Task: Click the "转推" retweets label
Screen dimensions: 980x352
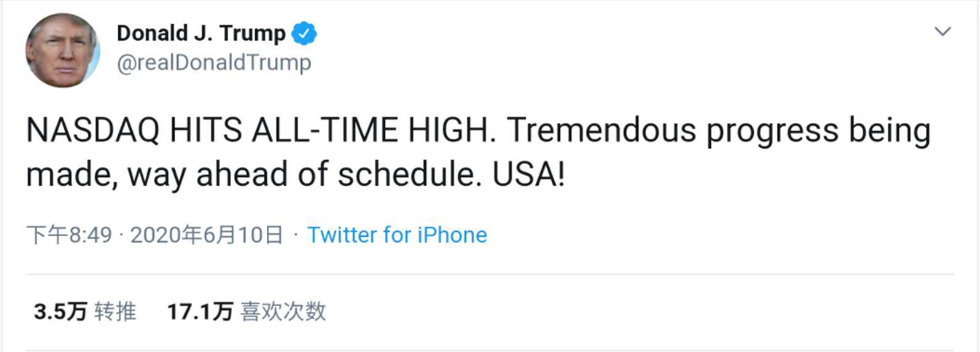Action: pyautogui.click(x=116, y=312)
